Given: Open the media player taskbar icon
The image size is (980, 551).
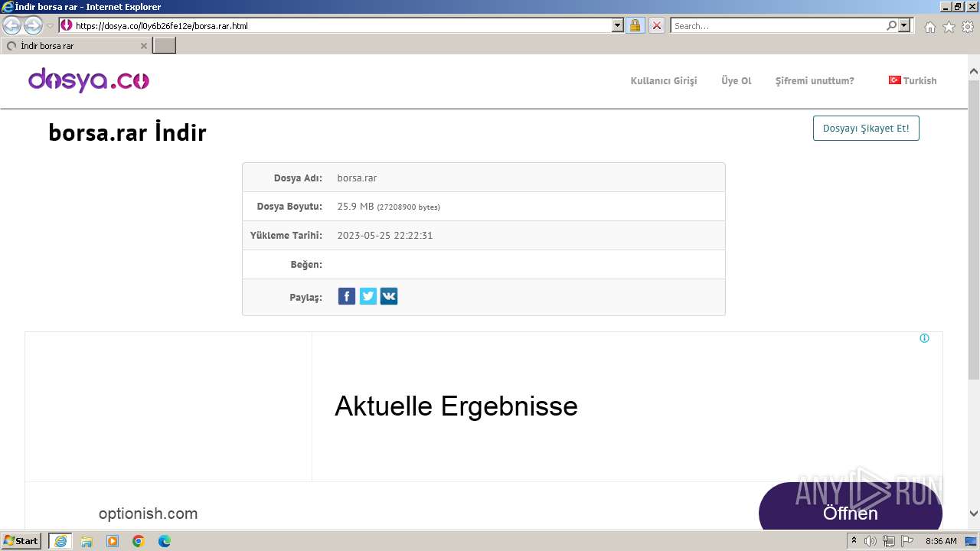Looking at the screenshot, I should click(113, 541).
